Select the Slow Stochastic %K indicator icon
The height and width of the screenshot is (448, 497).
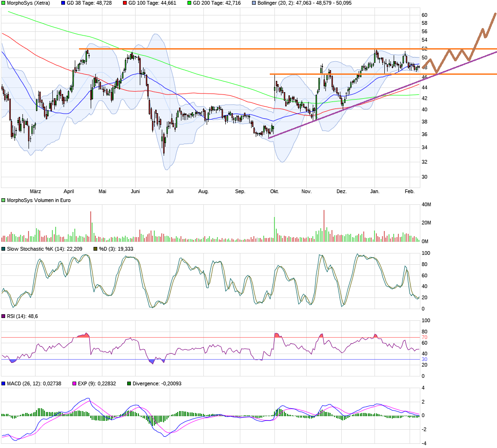click(x=3, y=250)
